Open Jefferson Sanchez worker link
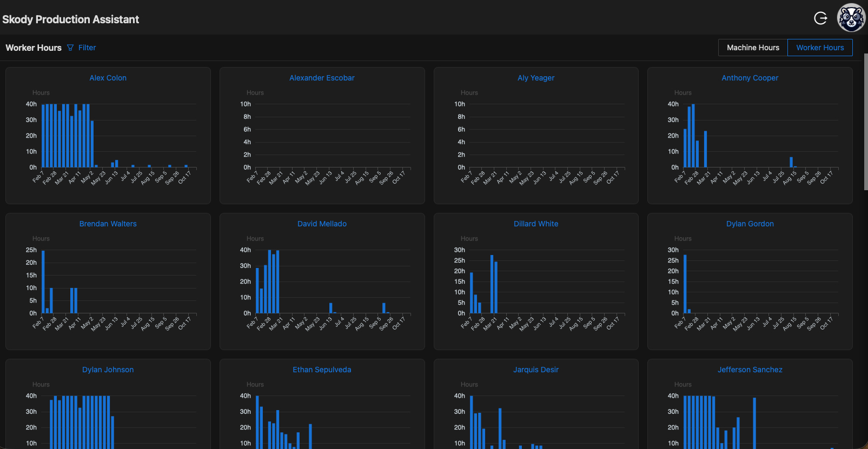Viewport: 868px width, 449px height. coord(750,370)
